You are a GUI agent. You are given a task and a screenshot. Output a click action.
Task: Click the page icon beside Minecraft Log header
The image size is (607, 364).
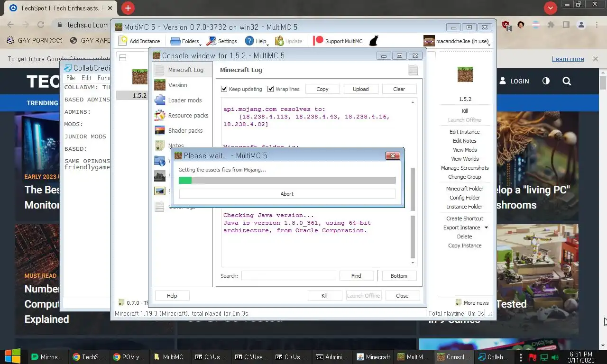pos(413,70)
